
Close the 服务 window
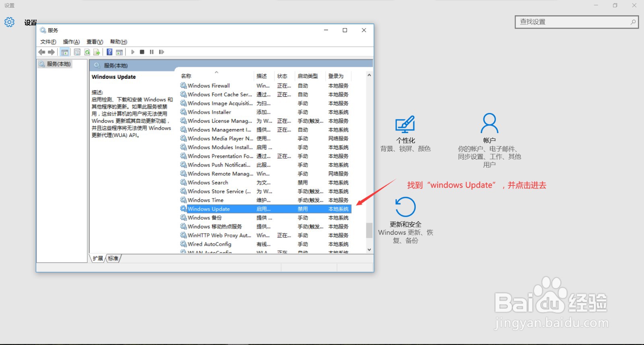click(364, 30)
